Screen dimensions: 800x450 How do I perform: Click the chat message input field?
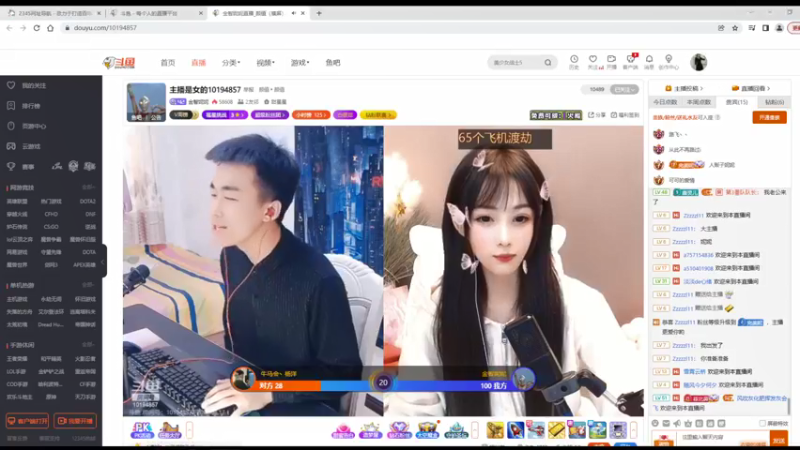click(723, 437)
